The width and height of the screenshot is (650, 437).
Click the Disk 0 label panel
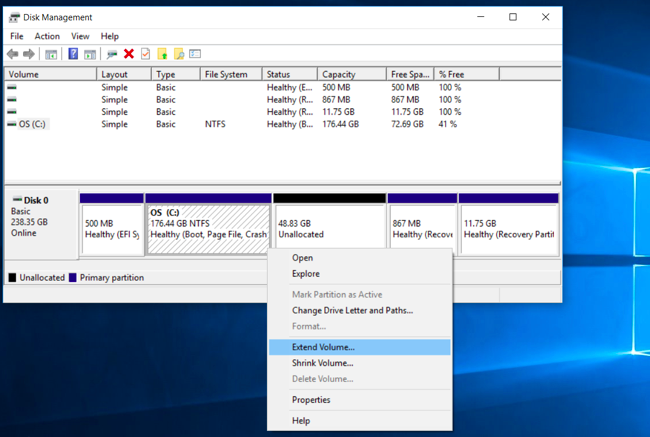[41, 220]
